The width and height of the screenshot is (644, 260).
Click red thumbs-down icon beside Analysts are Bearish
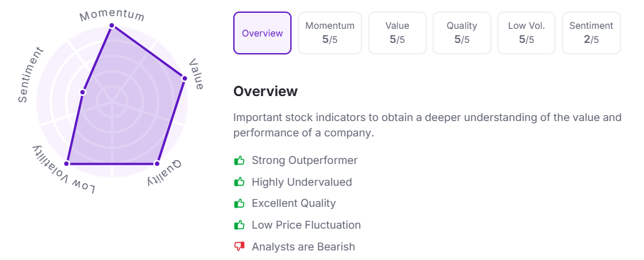coord(239,247)
